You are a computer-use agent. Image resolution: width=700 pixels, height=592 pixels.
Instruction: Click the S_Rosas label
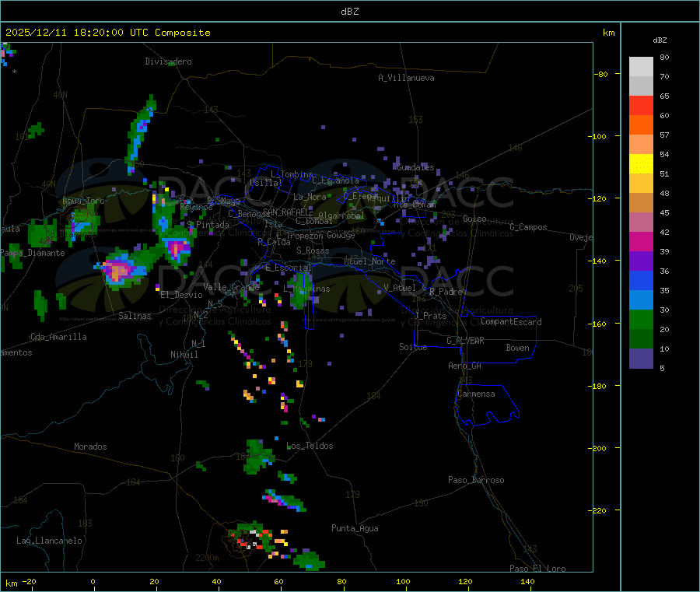tap(313, 250)
